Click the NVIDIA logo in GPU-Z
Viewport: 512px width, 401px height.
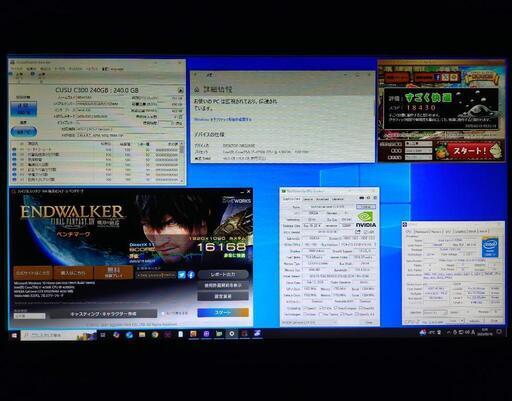point(366,220)
